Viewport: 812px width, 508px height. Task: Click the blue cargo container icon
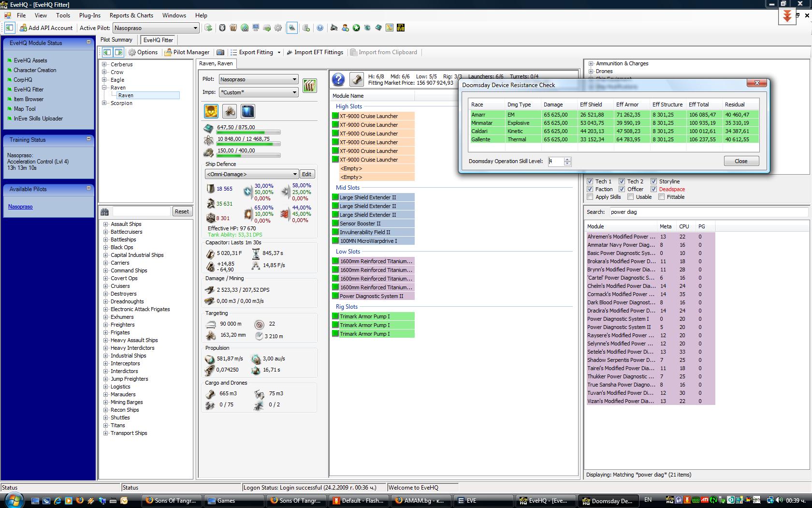pyautogui.click(x=247, y=111)
